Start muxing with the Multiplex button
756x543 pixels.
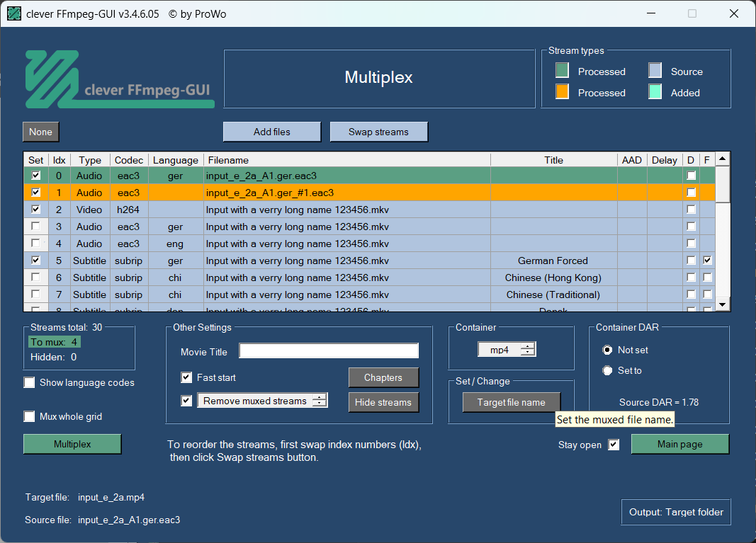[72, 444]
